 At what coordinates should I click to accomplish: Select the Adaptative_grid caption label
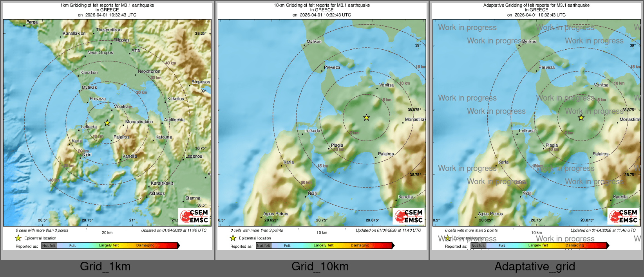535,266
